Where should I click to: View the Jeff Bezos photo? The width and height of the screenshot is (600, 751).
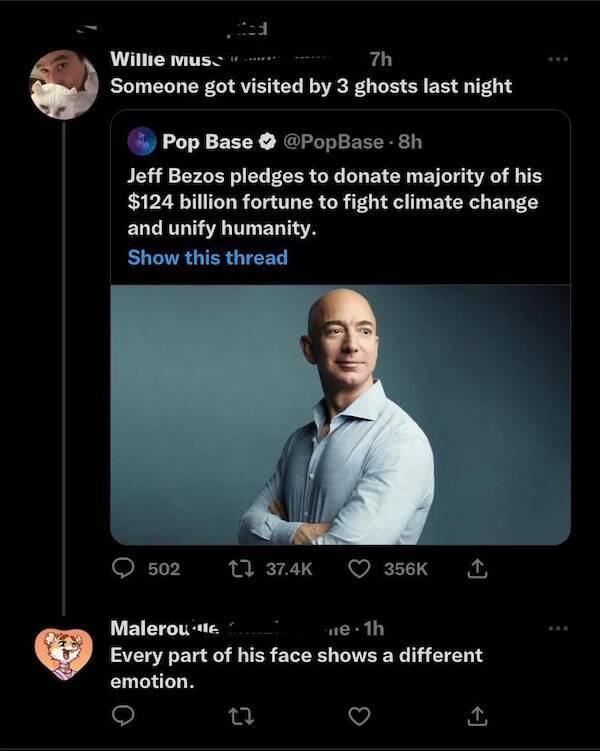[x=340, y=414]
